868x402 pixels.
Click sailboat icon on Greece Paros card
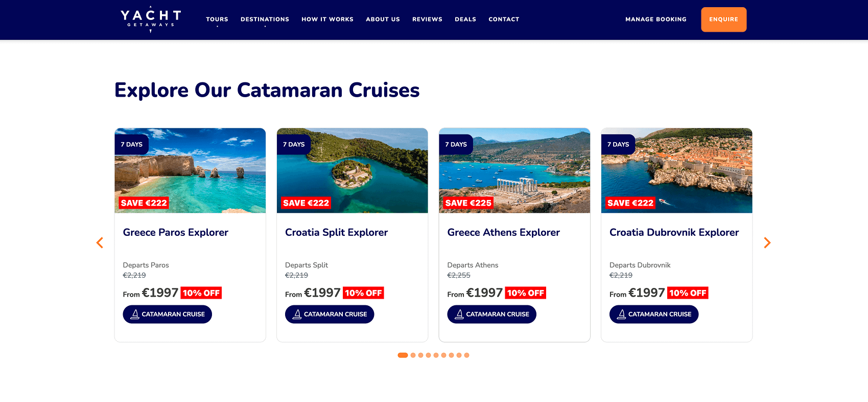pos(135,315)
